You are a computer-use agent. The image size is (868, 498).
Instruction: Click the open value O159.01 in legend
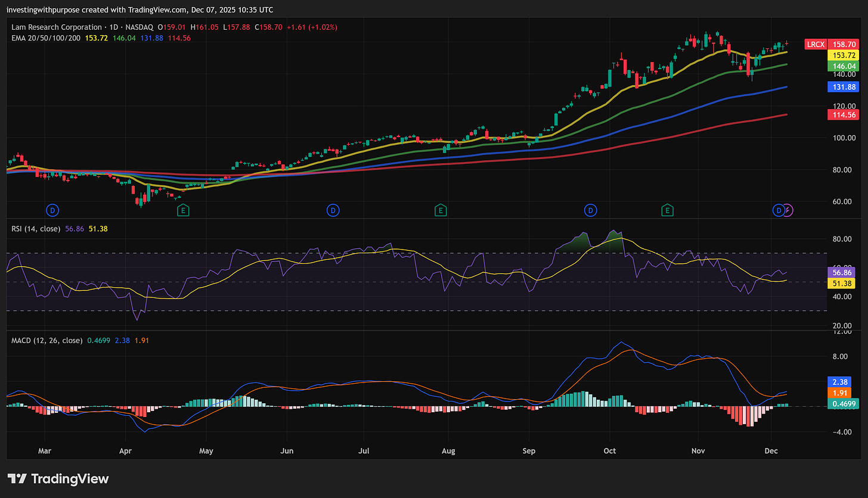click(171, 27)
